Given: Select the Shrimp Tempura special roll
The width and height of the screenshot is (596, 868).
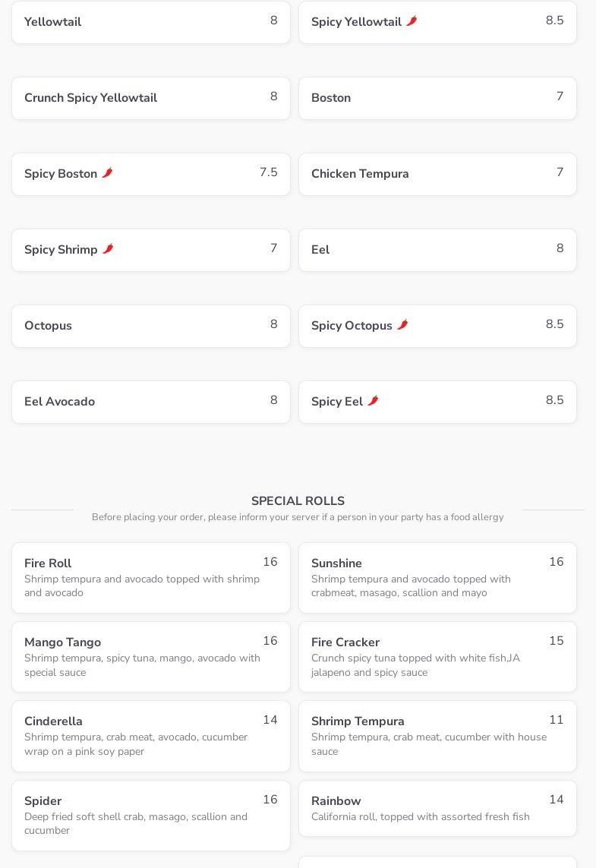Looking at the screenshot, I should click(x=437, y=736).
